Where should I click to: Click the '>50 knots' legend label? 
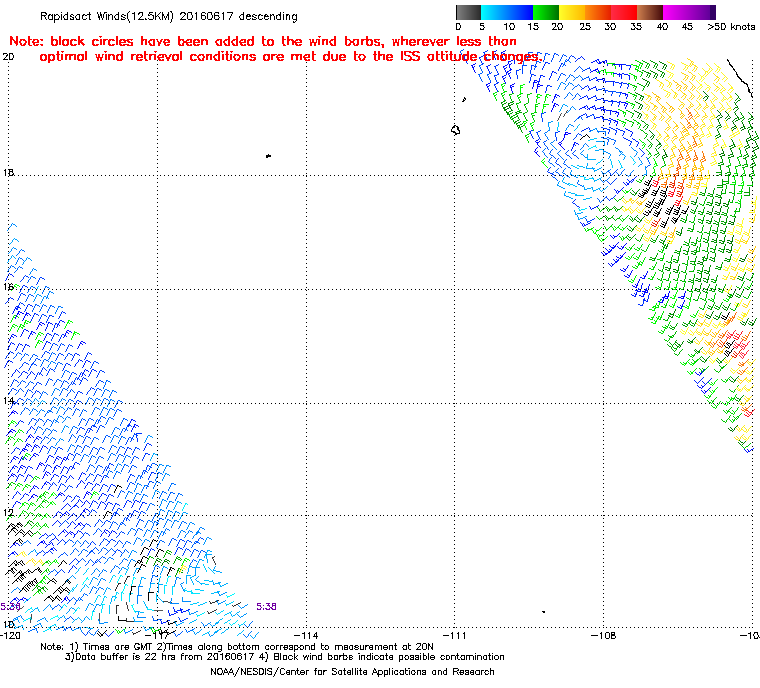coord(731,27)
